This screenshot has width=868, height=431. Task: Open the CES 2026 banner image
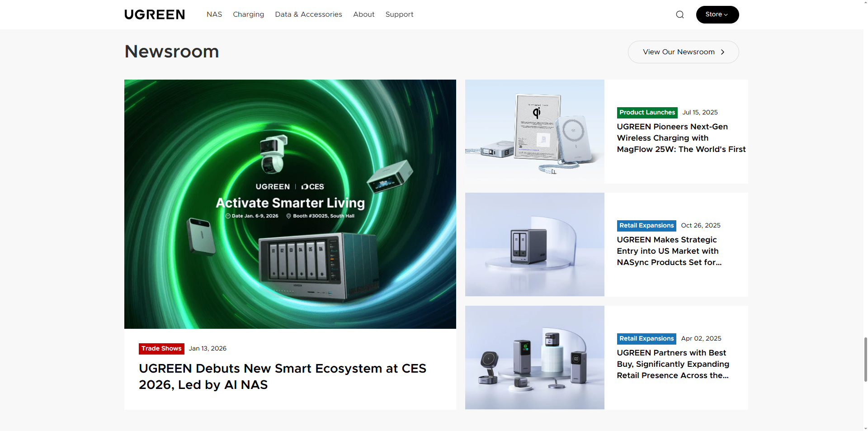[x=290, y=204]
